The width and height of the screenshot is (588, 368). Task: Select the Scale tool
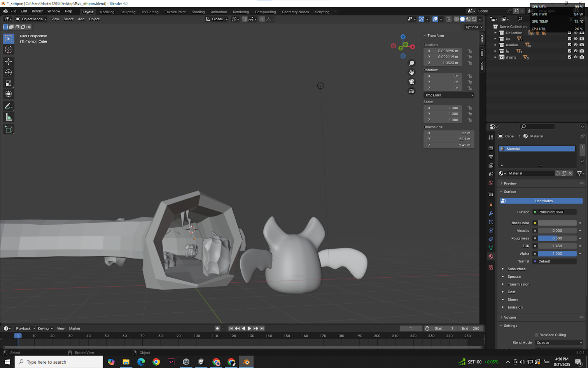tap(9, 83)
